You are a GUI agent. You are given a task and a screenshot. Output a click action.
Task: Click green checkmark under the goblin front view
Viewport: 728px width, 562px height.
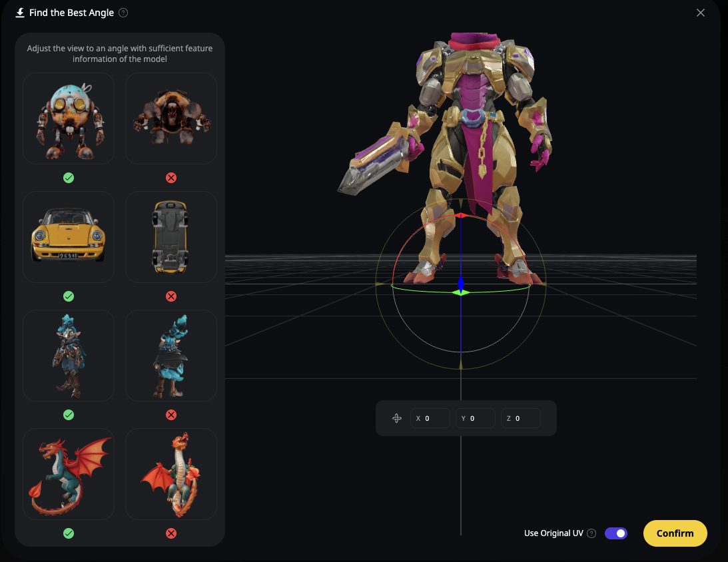tap(69, 415)
